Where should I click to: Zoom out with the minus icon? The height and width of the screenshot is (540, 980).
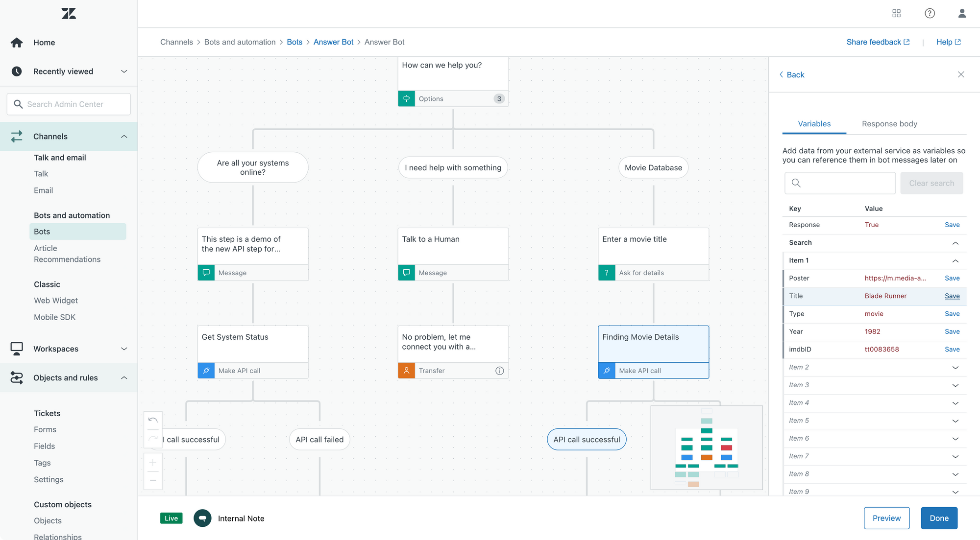(x=153, y=481)
